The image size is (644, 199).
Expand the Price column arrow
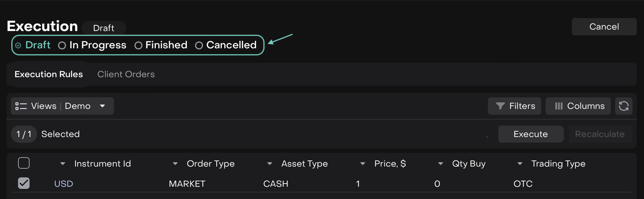tap(363, 164)
